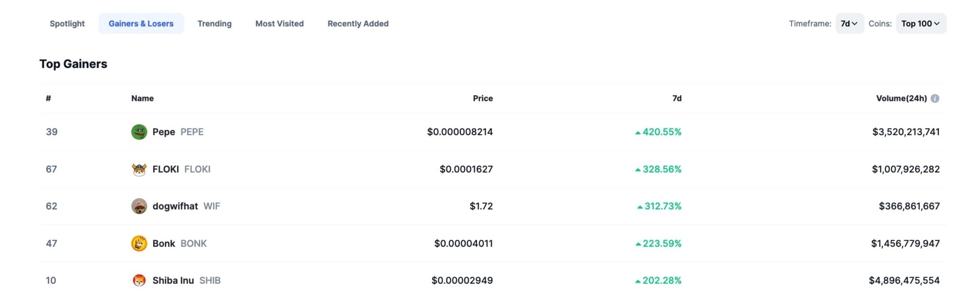Open the Most Visited tab

tap(279, 23)
